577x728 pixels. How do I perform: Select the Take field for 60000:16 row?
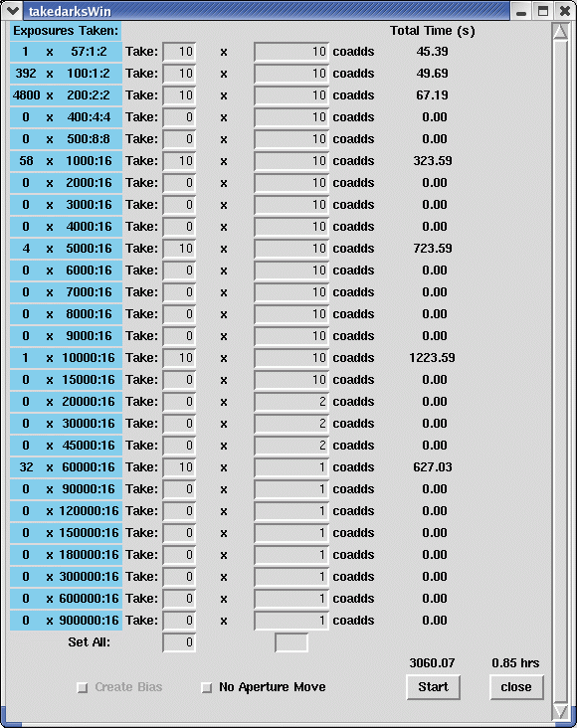179,467
